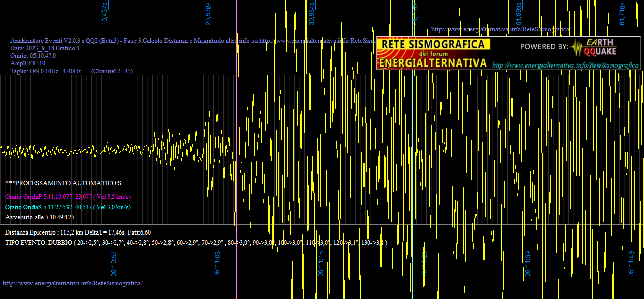The width and height of the screenshot is (644, 299).
Task: Click the RETE SISMOGRAFICA Energialternativa banner logo
Action: (x=433, y=53)
